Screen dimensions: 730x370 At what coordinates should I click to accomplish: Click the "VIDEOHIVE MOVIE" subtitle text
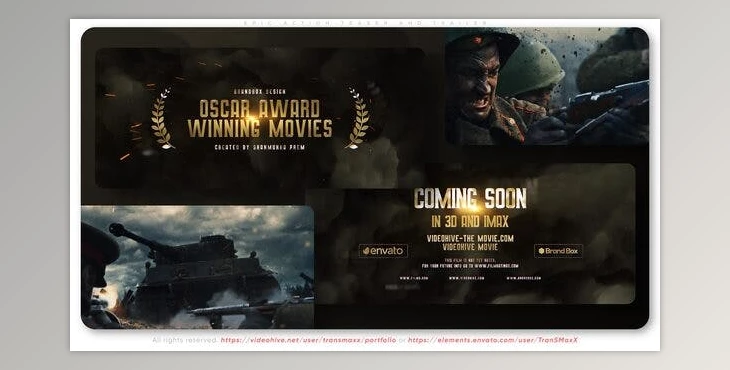(x=470, y=247)
